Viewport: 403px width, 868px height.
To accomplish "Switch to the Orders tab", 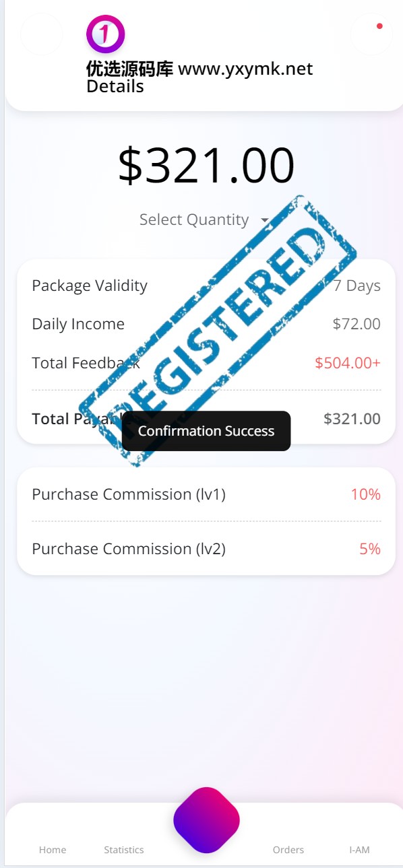I will point(288,850).
